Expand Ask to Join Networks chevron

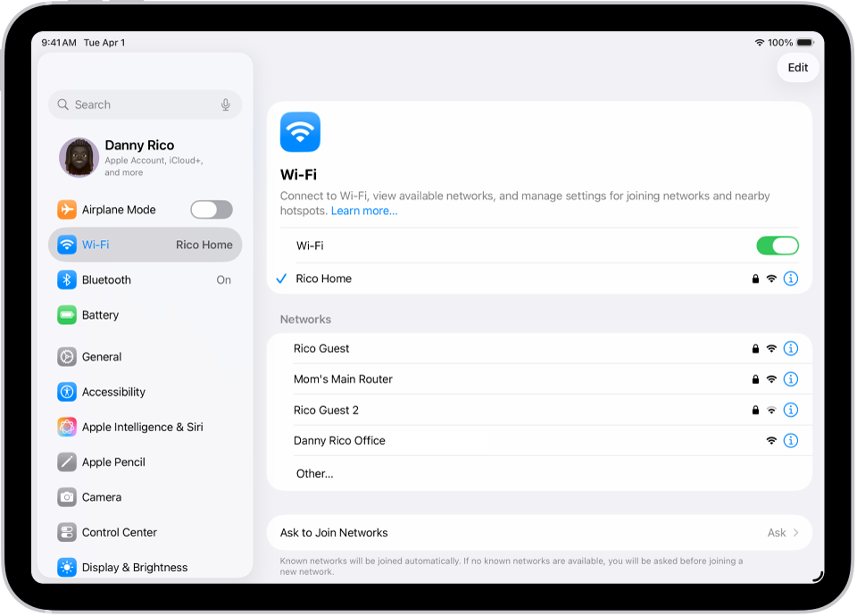point(795,533)
